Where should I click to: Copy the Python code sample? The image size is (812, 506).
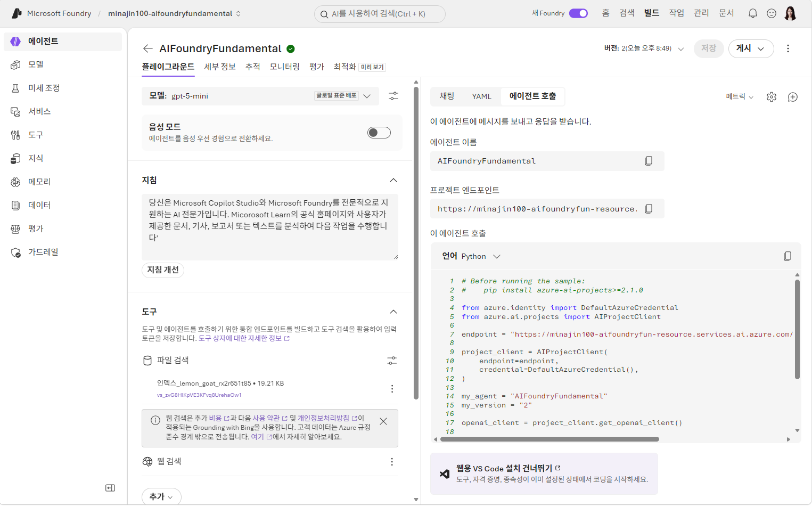788,256
